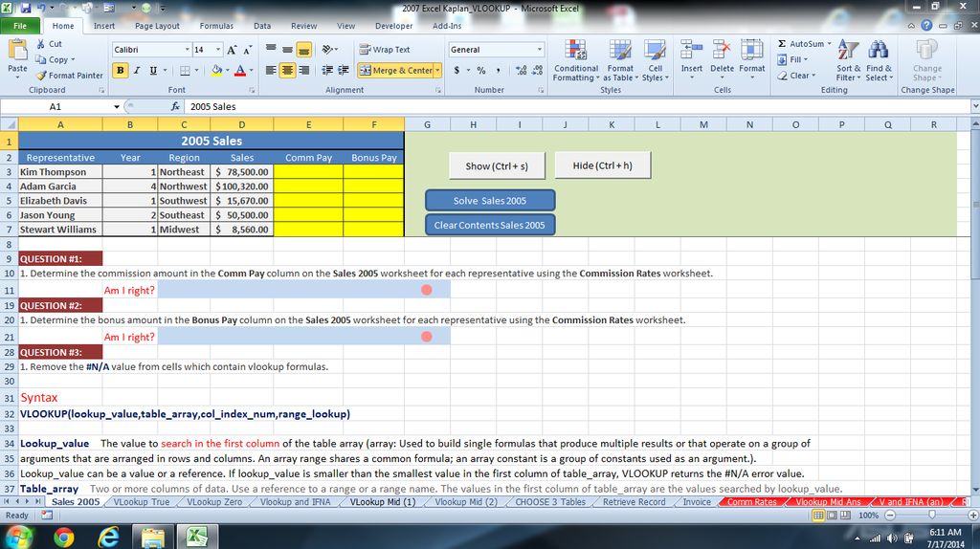Switch to the Comm Rates sheet tab

751,501
